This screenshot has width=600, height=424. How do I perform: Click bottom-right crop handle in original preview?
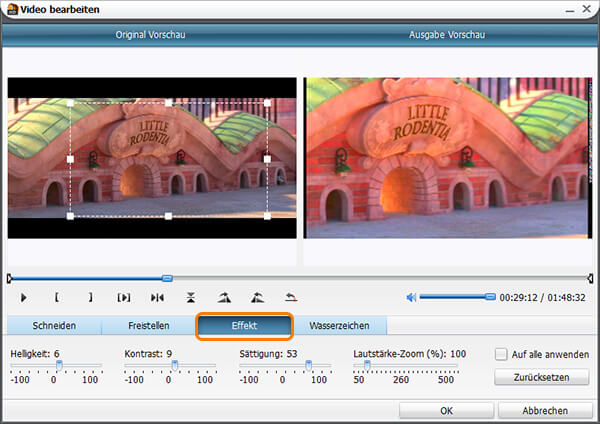(x=267, y=216)
